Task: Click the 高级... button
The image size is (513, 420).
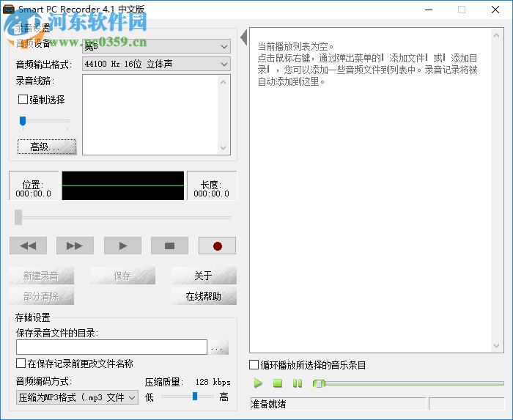Action: (x=47, y=147)
